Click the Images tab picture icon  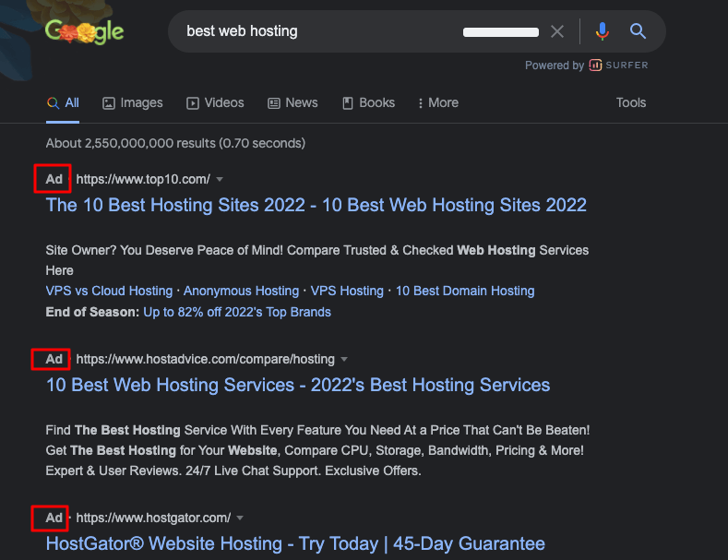[109, 103]
